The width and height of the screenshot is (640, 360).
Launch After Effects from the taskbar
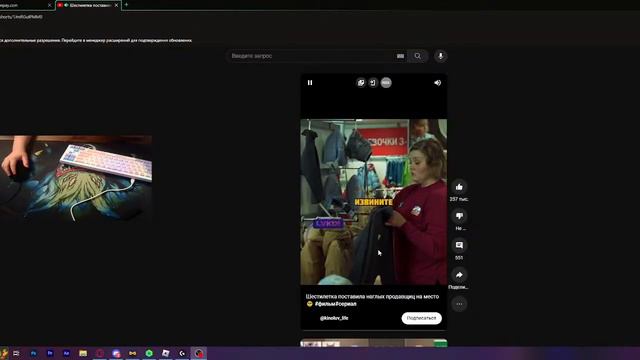click(x=67, y=353)
